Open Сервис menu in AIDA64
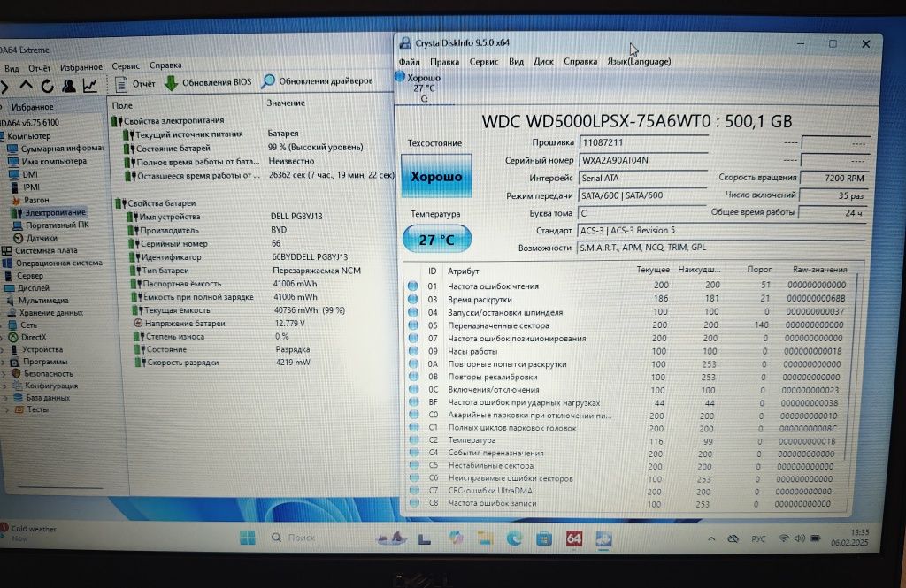Screen dimensions: 906x588 click(126, 65)
